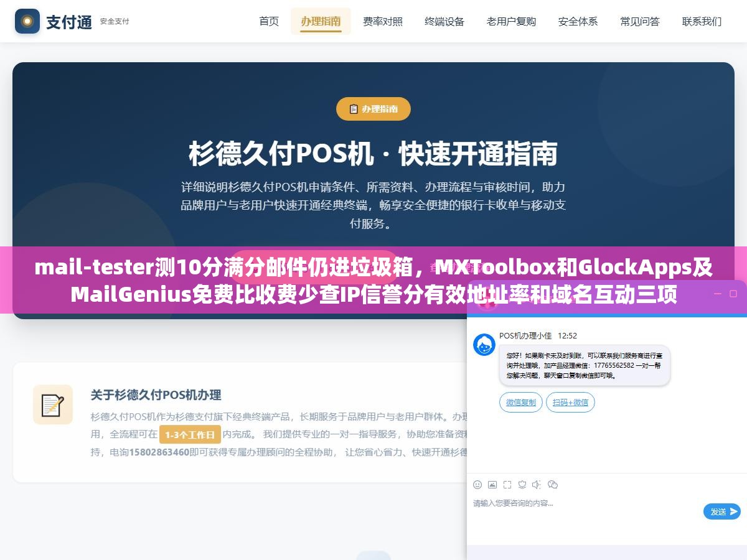Image resolution: width=747 pixels, height=560 pixels.
Task: Click the 支付通 brand name text
Action: 69,22
